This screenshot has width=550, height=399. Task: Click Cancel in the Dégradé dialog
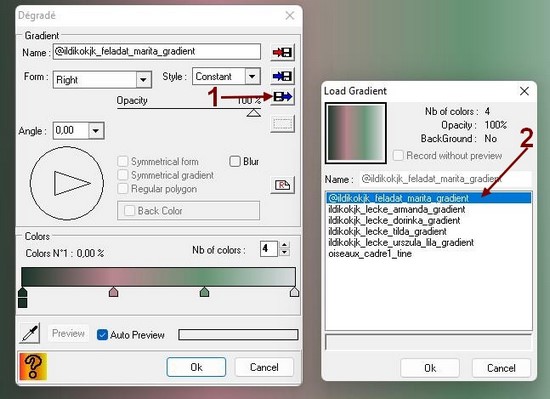[264, 367]
